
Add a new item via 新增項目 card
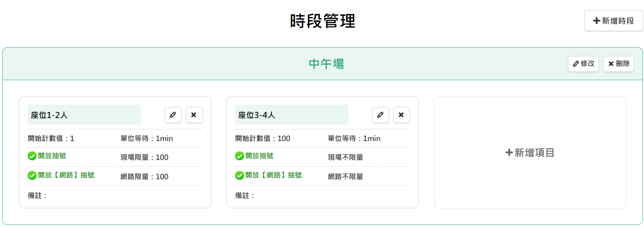tap(530, 152)
